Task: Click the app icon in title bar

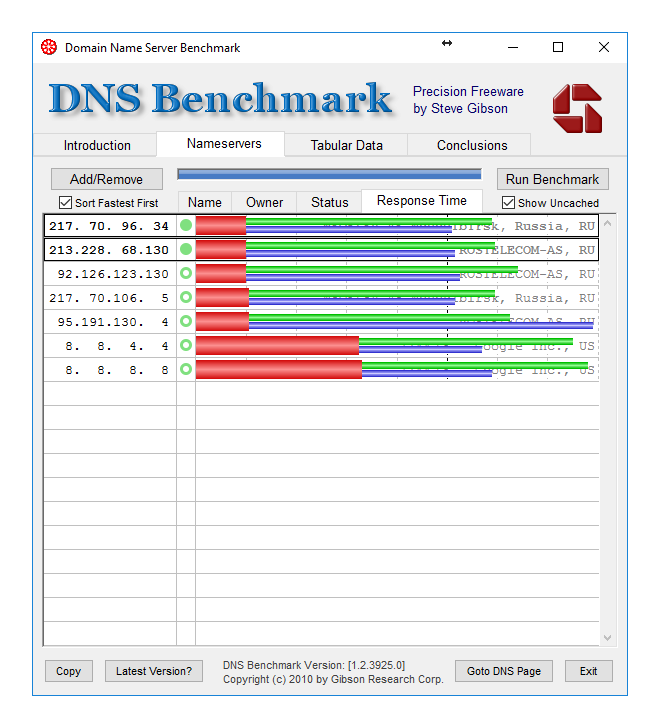Action: [49, 47]
